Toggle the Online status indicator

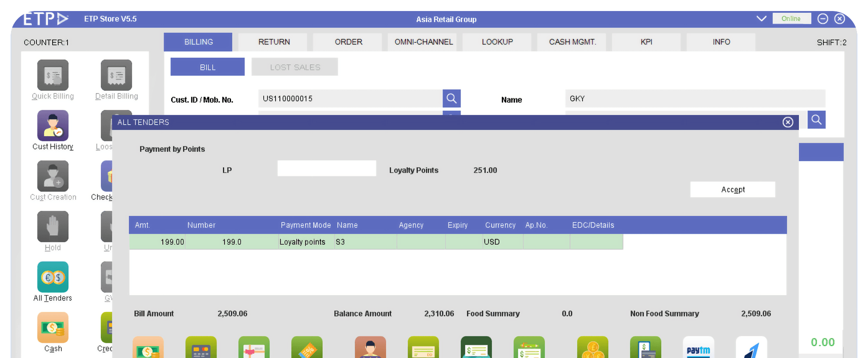point(791,19)
